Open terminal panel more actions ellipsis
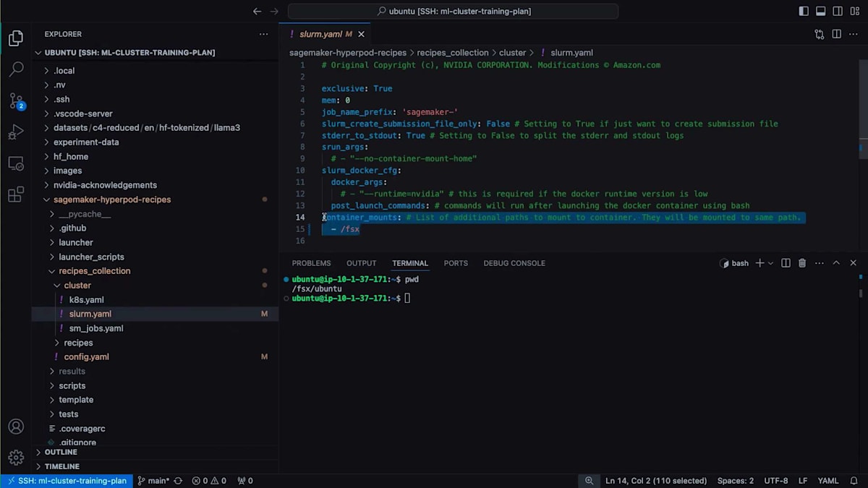868x488 pixels. coord(819,263)
